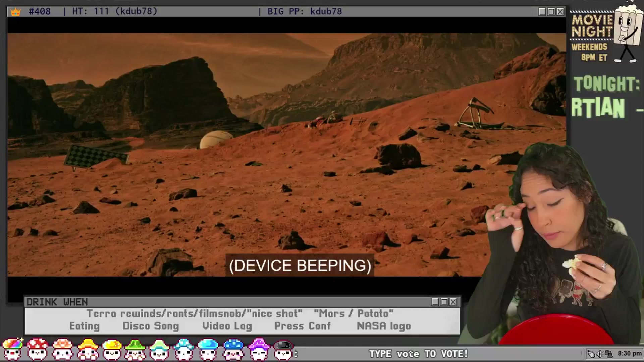This screenshot has height=362, width=644.
Task: Select the light blue spotted pointed mushroom
Action: (x=183, y=350)
